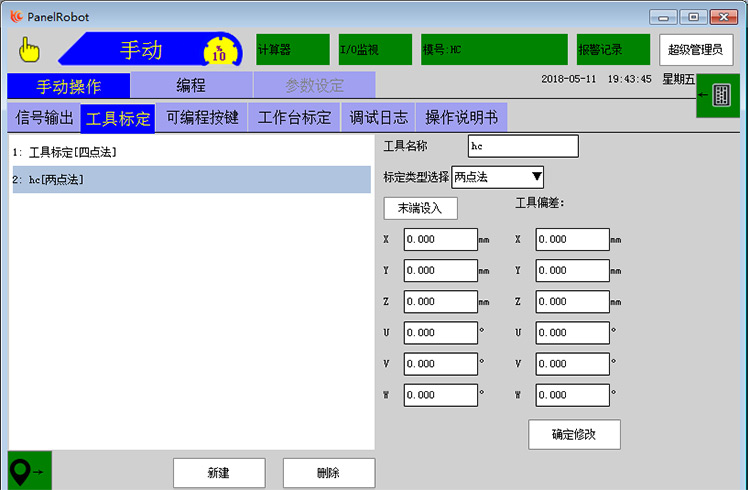Click the 工具名称 input field

[x=523, y=146]
